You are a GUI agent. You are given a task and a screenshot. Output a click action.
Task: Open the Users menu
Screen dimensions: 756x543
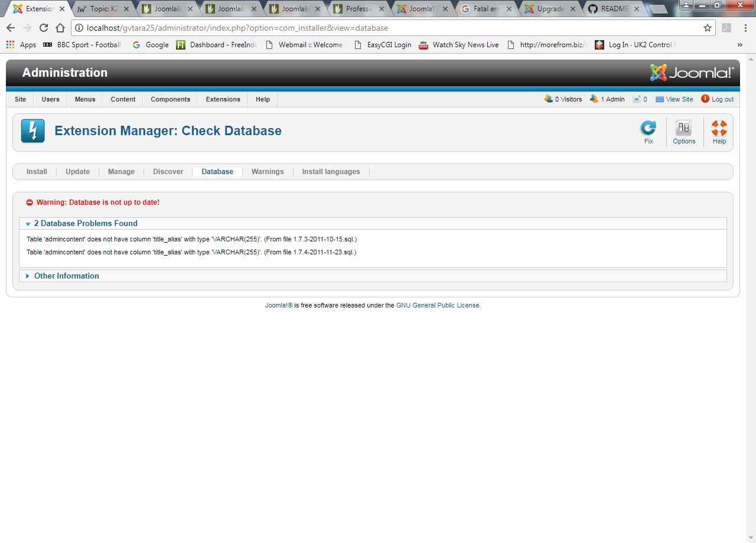click(x=50, y=99)
